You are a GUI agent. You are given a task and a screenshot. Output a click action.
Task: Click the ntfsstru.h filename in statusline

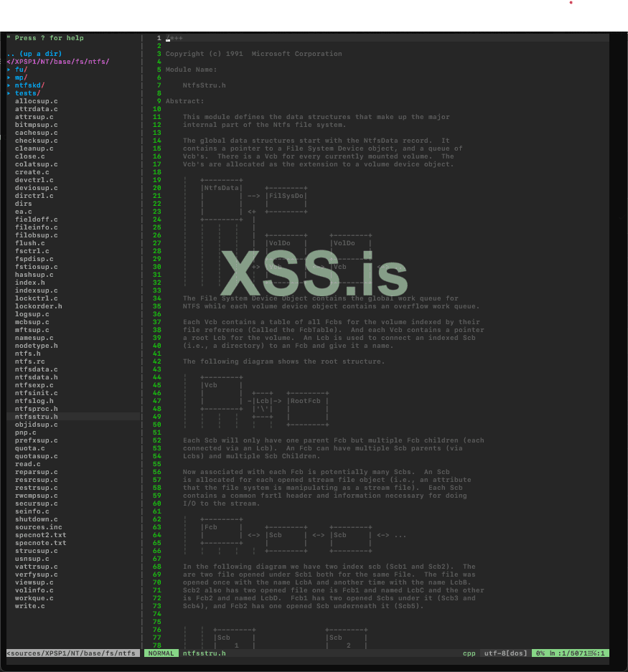204,653
